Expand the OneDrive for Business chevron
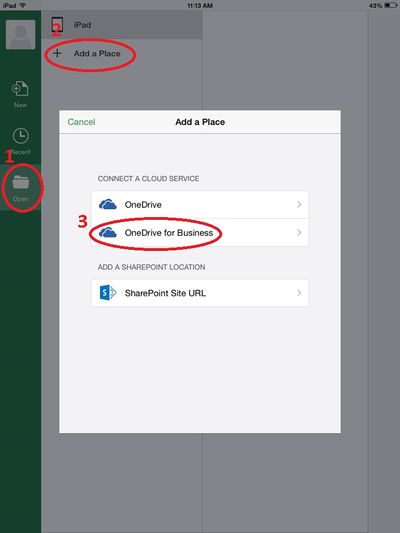400x533 pixels. pyautogui.click(x=299, y=233)
